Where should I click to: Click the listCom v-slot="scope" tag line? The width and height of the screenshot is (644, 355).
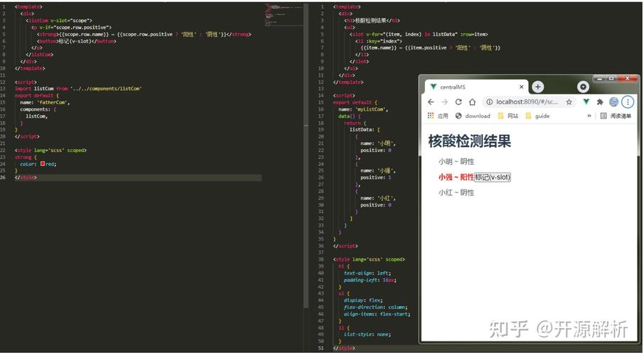click(59, 20)
